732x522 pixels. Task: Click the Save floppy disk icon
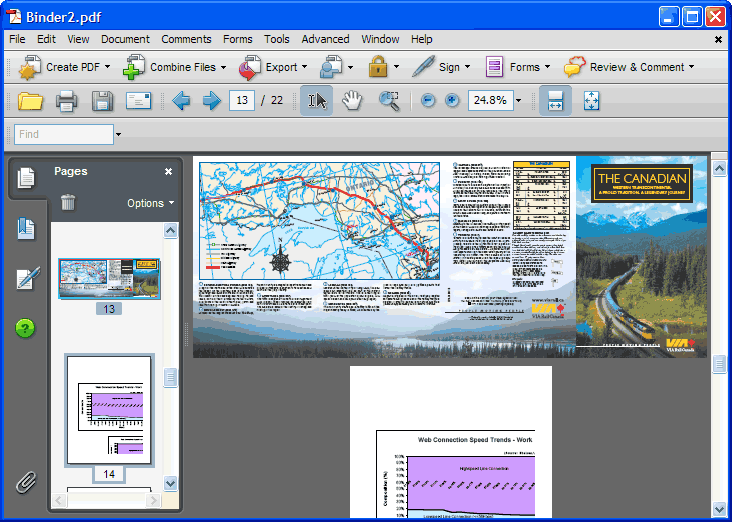[102, 101]
